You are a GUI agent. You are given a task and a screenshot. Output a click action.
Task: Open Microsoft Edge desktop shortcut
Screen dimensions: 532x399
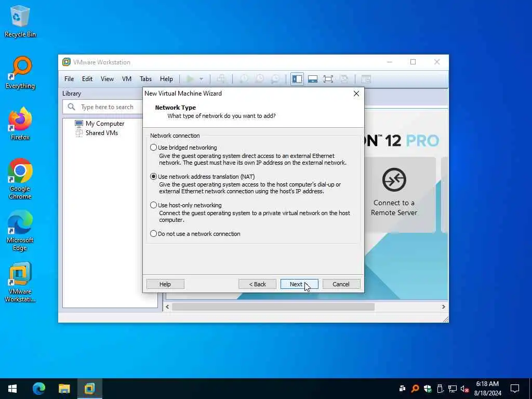(20, 230)
